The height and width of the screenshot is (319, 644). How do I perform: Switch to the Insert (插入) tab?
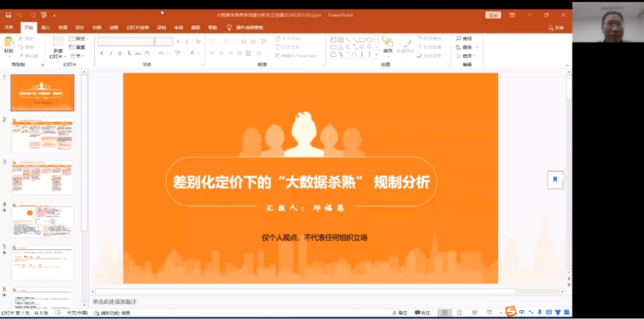point(45,27)
